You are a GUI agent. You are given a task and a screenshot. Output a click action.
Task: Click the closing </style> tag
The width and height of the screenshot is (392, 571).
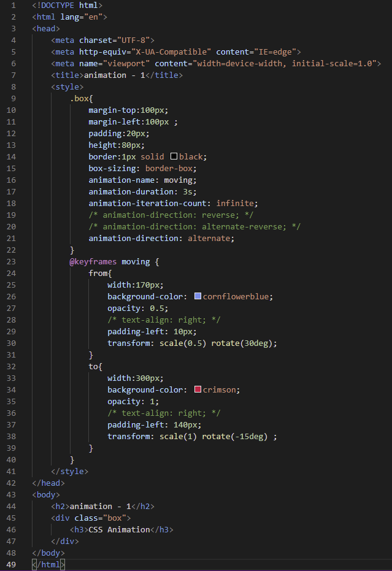click(69, 471)
